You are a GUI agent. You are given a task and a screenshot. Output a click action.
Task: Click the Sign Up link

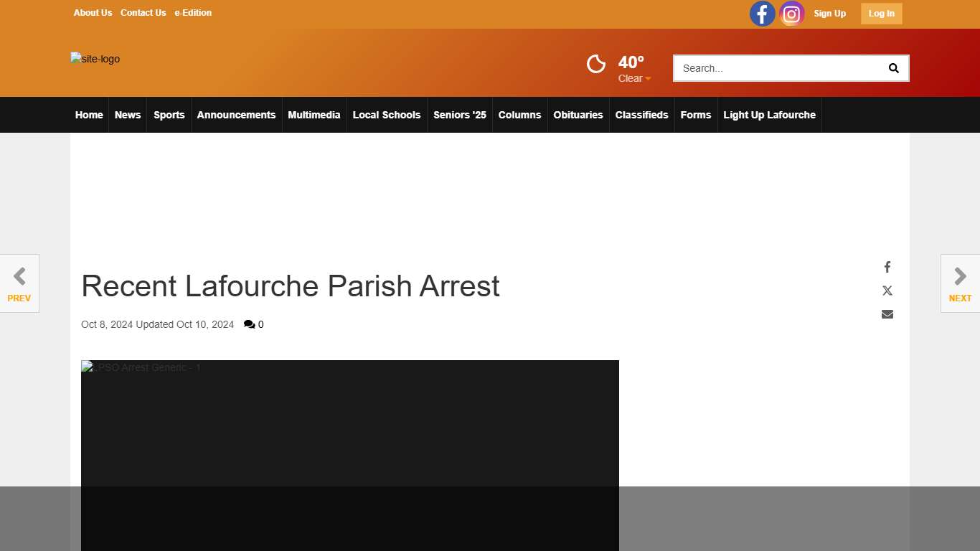coord(829,13)
